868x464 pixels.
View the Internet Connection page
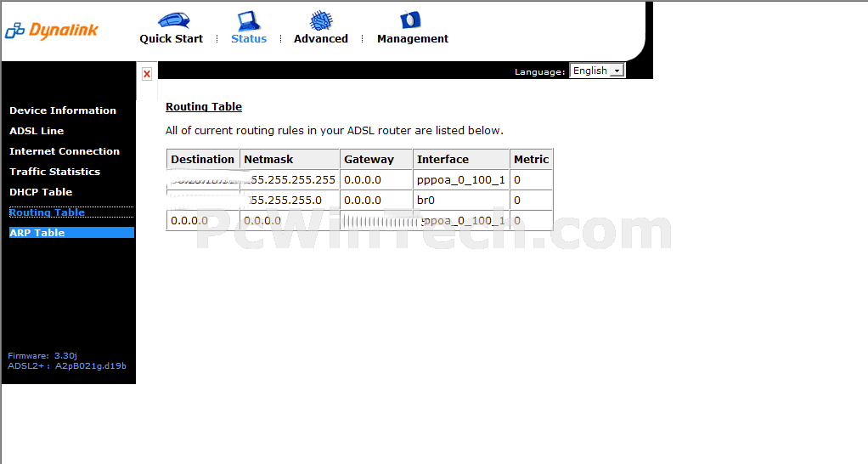pos(65,151)
